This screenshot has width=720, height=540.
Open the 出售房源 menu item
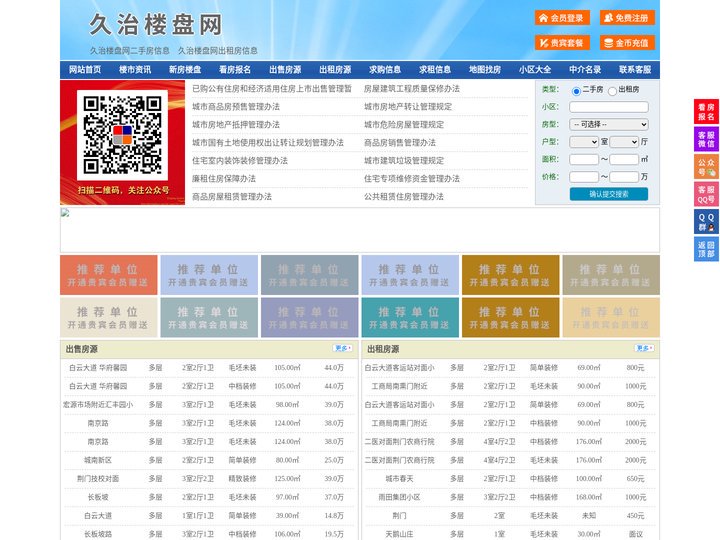pos(285,70)
